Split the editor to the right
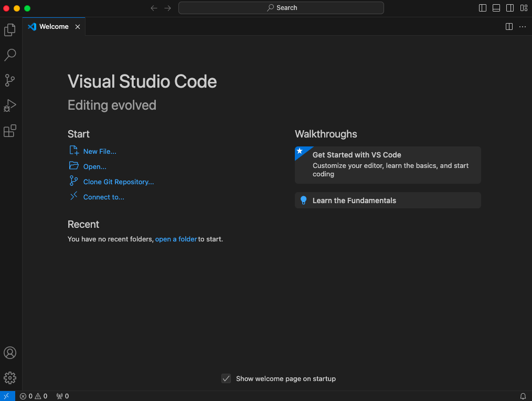This screenshot has width=532, height=401. [509, 26]
